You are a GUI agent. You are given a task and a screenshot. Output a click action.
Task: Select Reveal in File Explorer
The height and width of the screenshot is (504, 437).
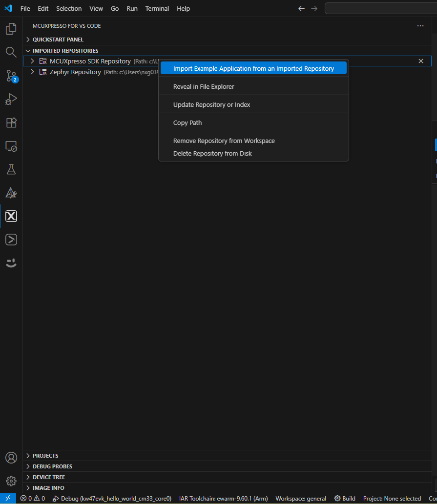click(x=204, y=86)
